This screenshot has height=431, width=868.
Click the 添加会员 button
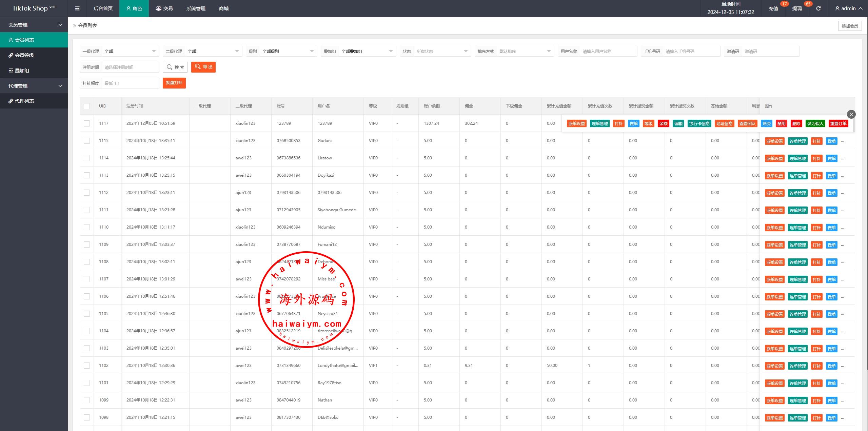850,26
